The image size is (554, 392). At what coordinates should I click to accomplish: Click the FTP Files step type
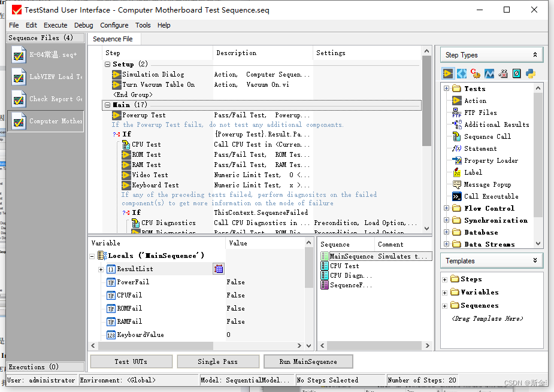[480, 113]
